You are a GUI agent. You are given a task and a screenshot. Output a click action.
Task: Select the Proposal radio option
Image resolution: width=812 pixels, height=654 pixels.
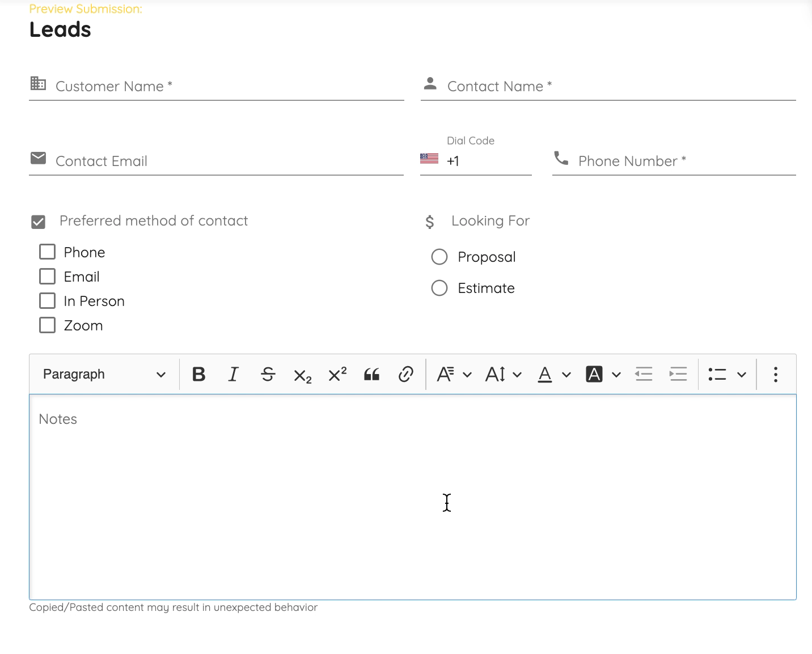pyautogui.click(x=439, y=257)
